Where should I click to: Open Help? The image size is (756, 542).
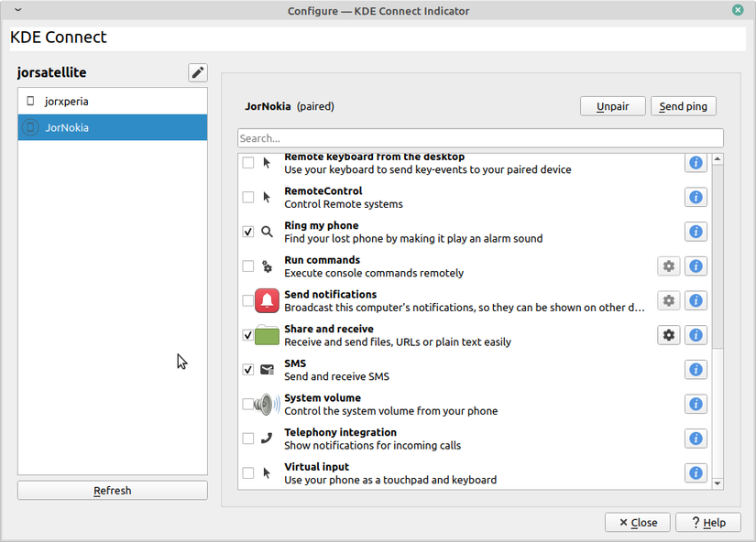click(x=708, y=522)
